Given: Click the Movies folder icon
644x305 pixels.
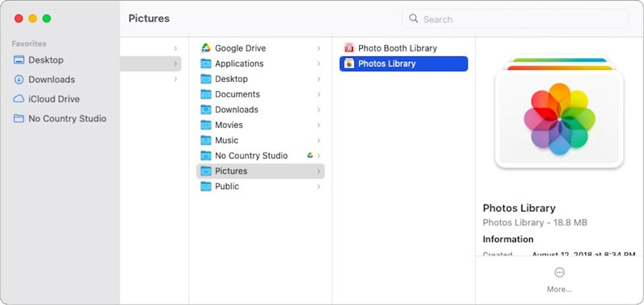Looking at the screenshot, I should click(206, 125).
